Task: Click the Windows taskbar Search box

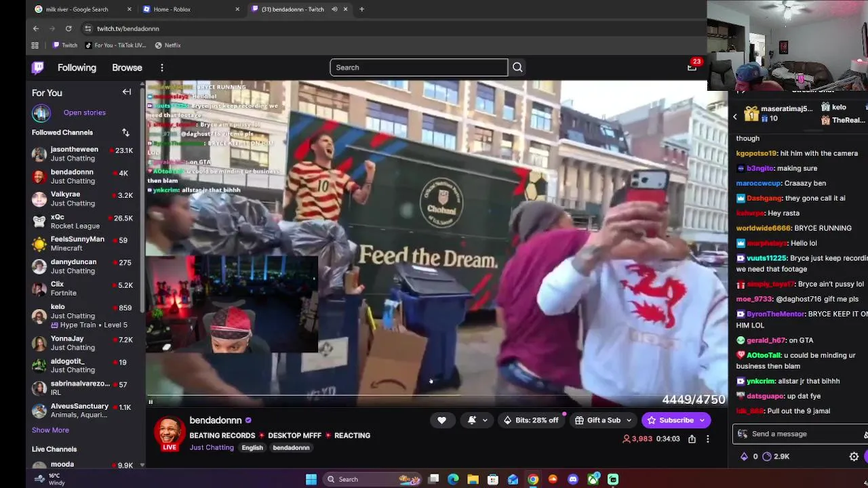Action: [x=372, y=479]
